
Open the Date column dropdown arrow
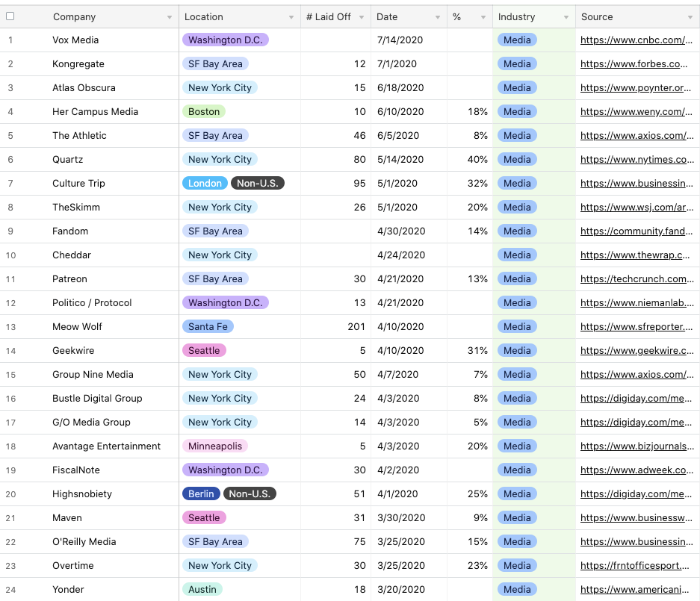(x=438, y=17)
